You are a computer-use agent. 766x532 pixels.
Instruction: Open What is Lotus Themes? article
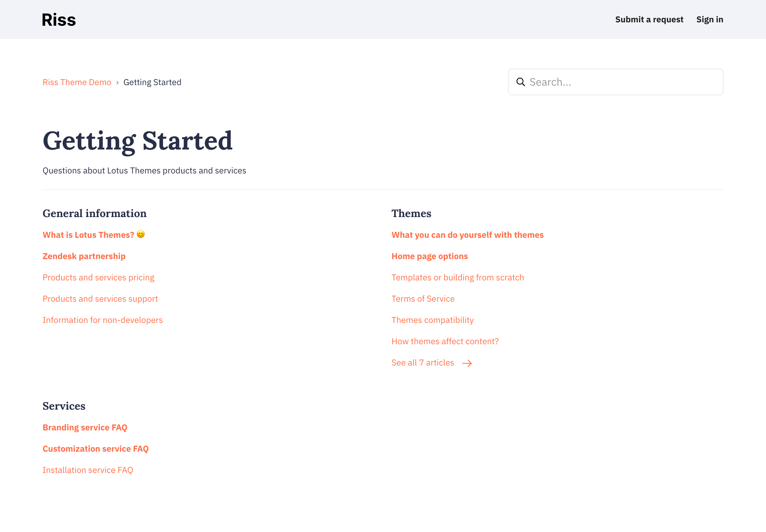(x=88, y=235)
